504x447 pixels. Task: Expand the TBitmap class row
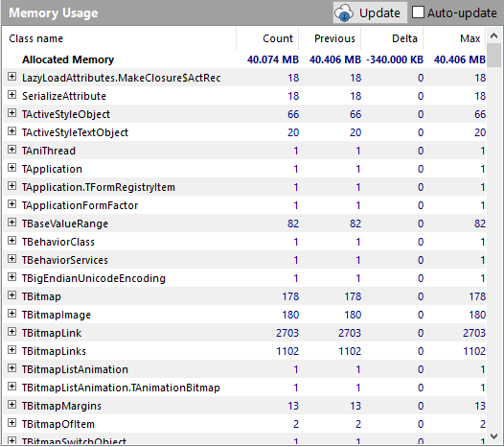11,295
